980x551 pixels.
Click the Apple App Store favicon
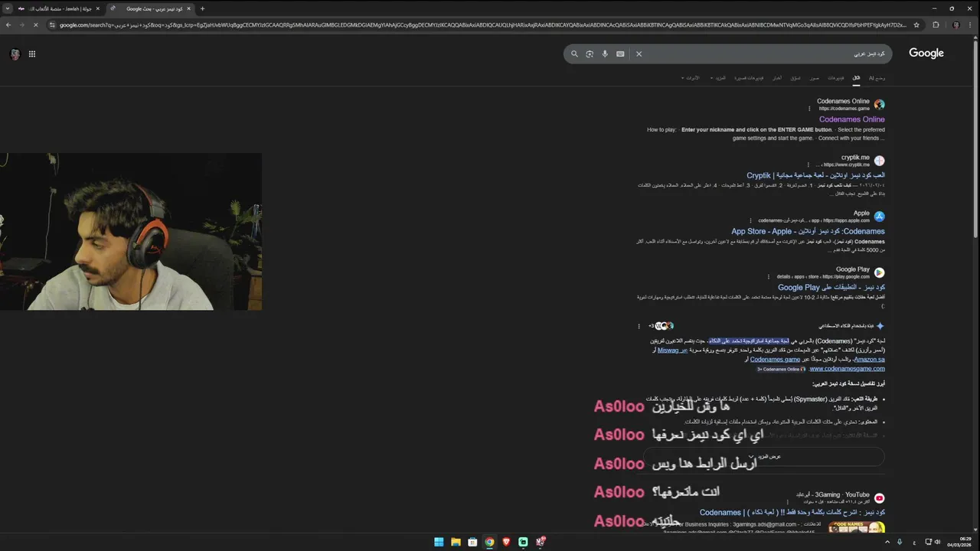879,217
